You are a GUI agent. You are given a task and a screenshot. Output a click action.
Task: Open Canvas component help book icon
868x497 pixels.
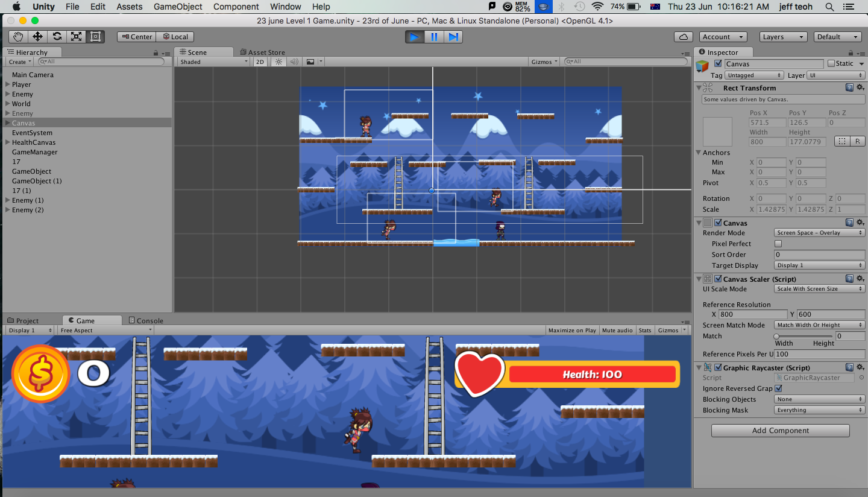click(849, 223)
